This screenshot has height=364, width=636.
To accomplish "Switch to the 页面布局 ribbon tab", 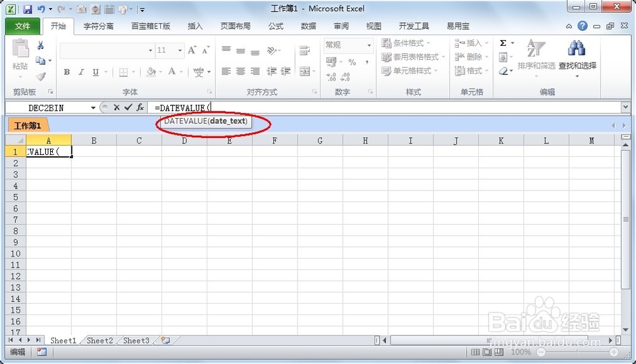I will [235, 26].
